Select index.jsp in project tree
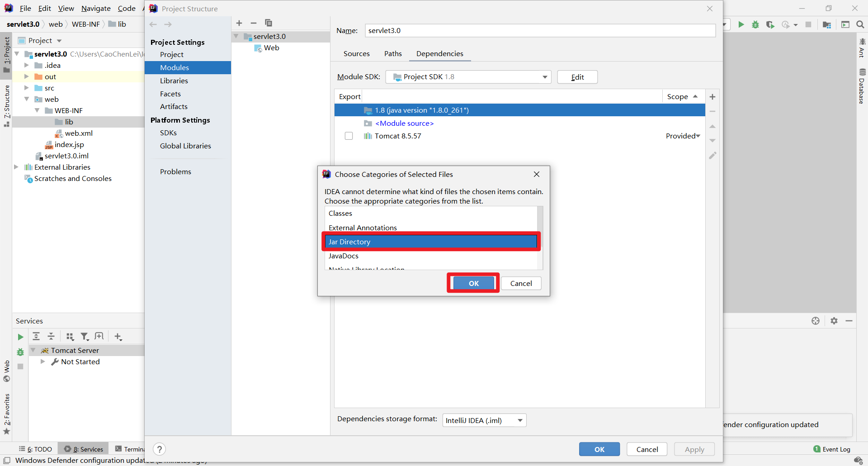868x466 pixels. 69,145
